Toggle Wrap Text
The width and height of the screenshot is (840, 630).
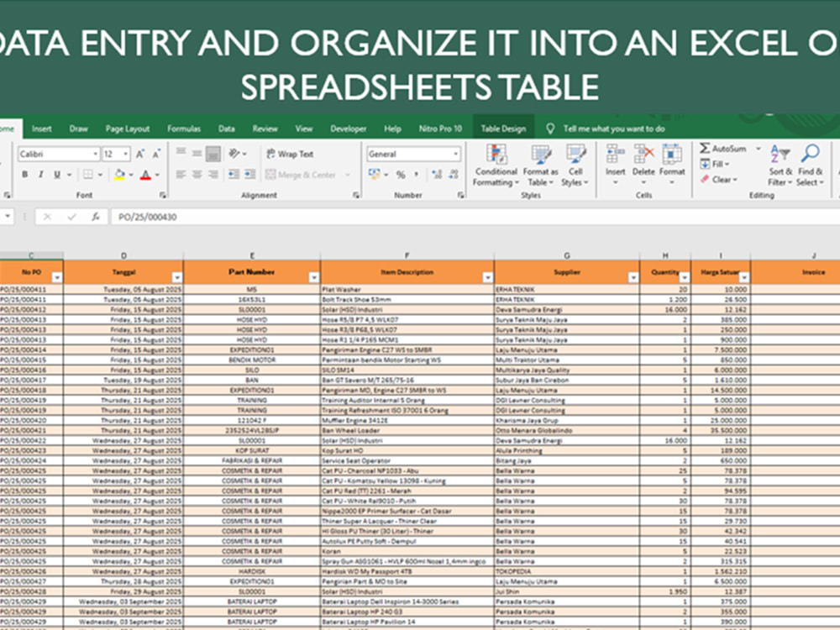coord(290,155)
